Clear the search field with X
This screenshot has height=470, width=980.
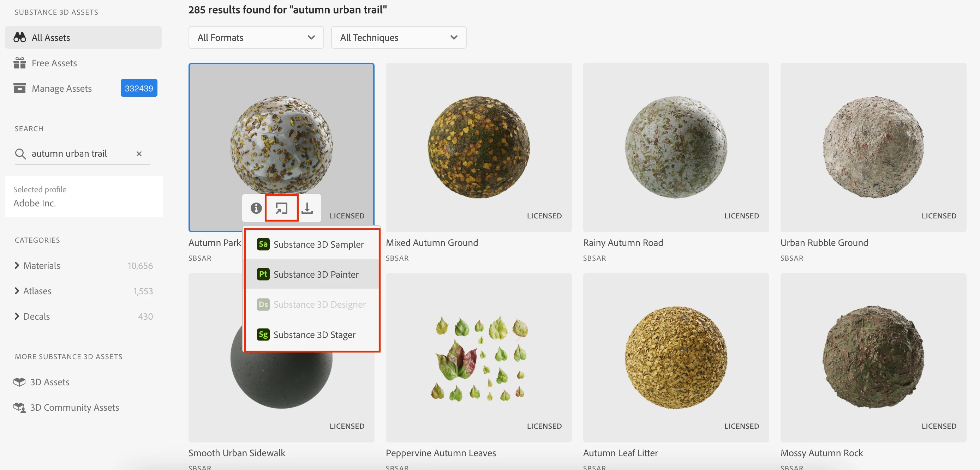[x=139, y=153]
